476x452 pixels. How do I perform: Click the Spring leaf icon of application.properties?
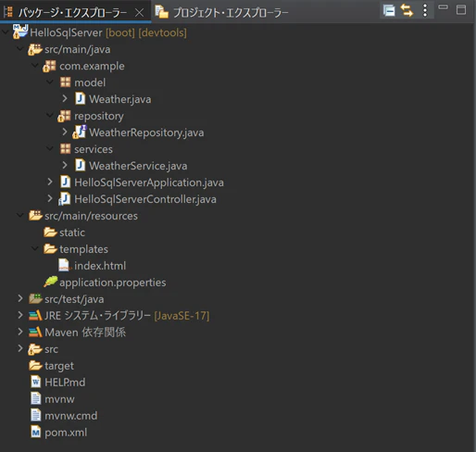pos(51,282)
